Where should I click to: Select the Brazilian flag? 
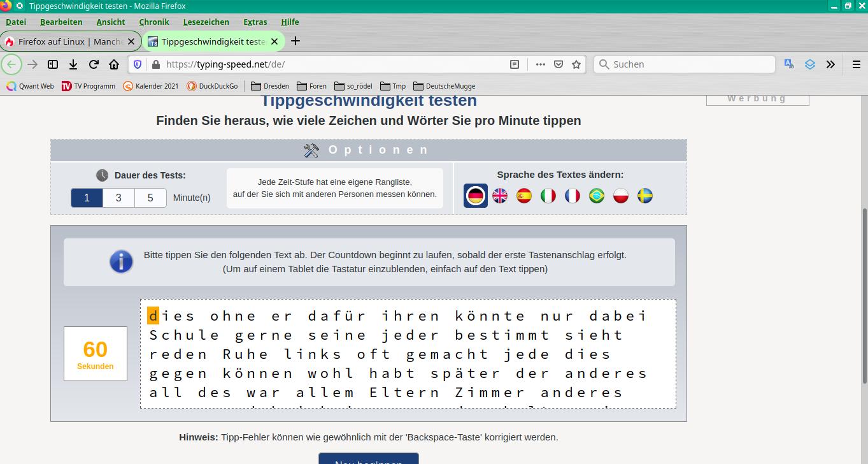[597, 196]
